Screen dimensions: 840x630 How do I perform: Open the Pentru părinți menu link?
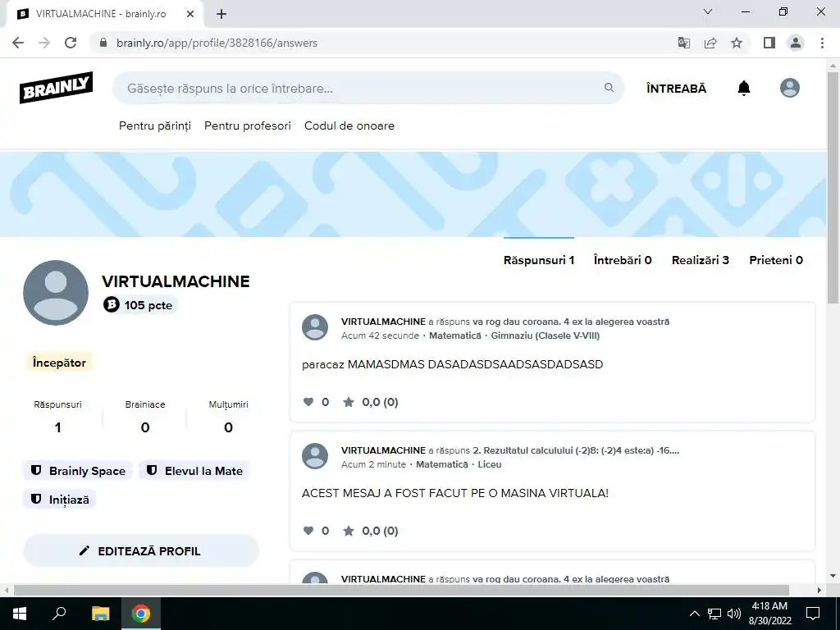coord(155,126)
